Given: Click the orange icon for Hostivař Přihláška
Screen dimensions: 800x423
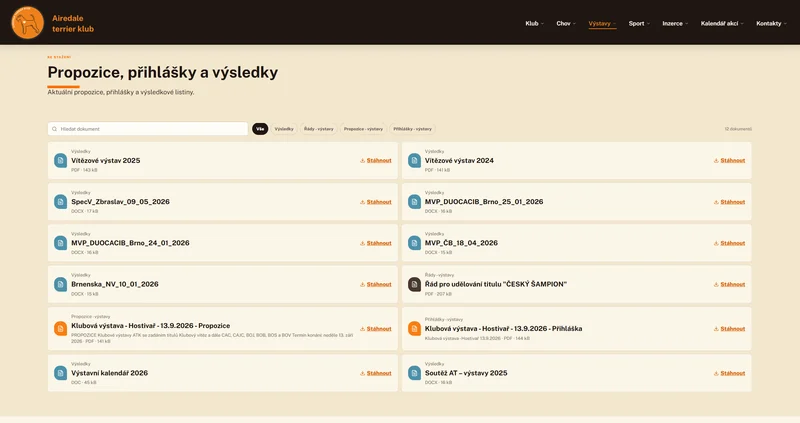Looking at the screenshot, I should click(414, 329).
